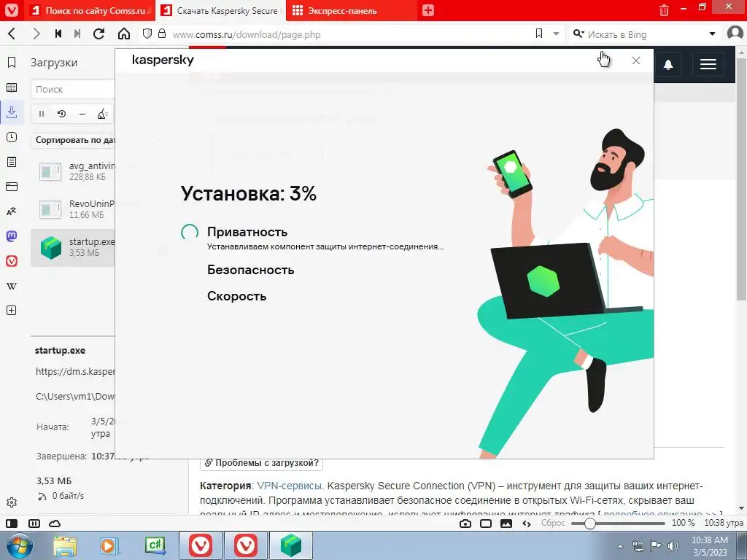The image size is (747, 560).
Task: View site security lock info
Action: point(162,34)
